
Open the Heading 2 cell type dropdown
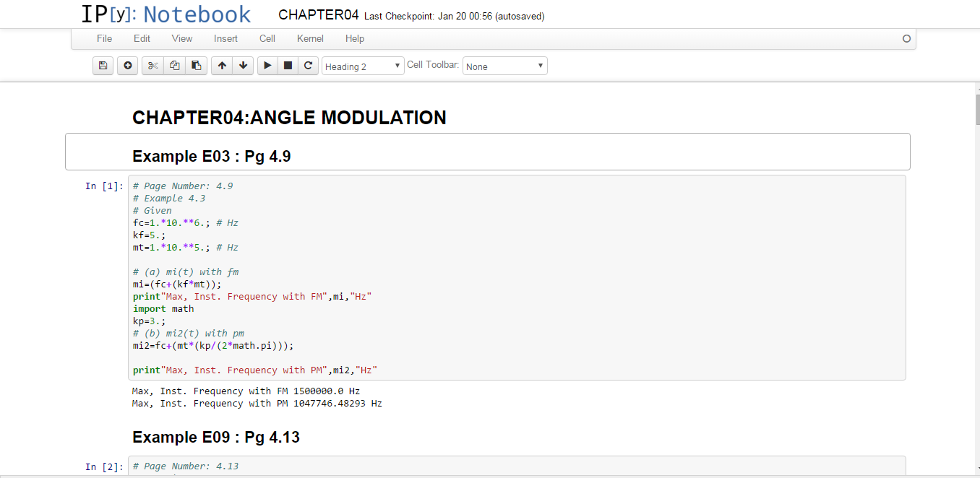(x=363, y=66)
